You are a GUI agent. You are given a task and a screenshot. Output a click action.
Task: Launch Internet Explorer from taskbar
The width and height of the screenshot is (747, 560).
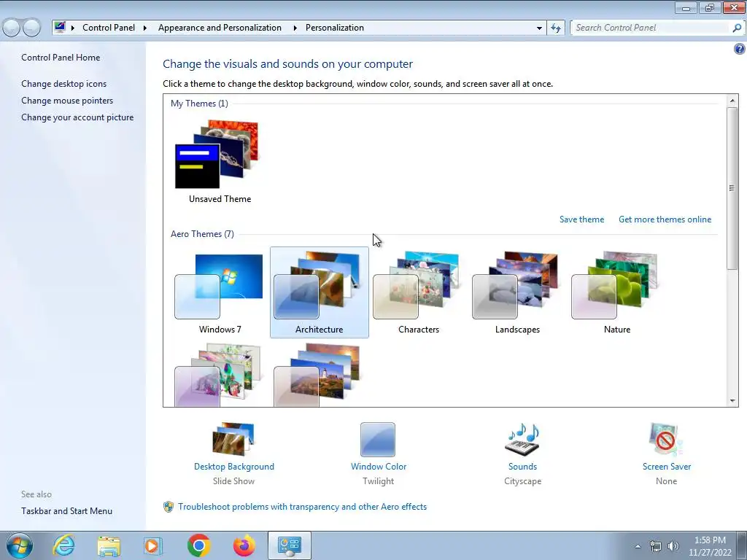pyautogui.click(x=64, y=545)
